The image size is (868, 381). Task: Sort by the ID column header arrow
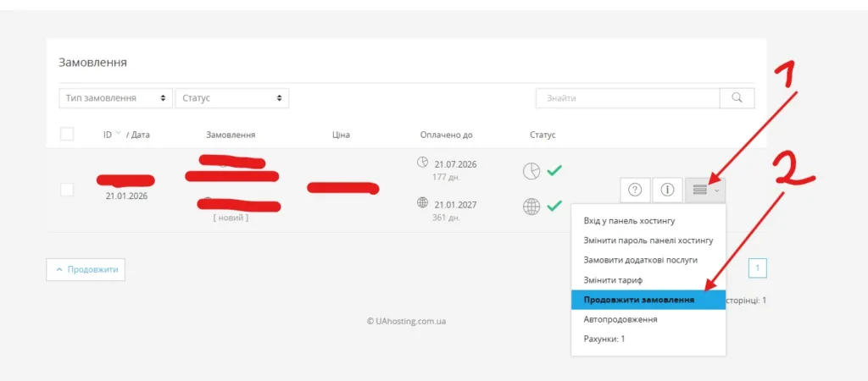(x=118, y=134)
